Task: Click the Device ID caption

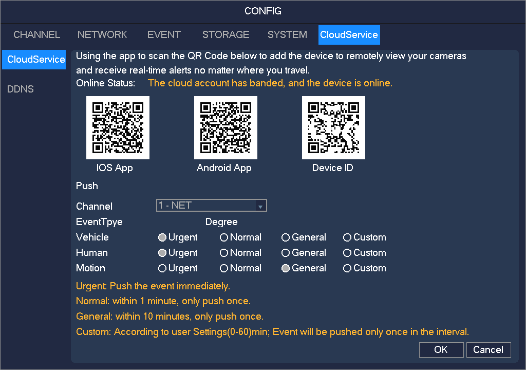Action: (332, 168)
